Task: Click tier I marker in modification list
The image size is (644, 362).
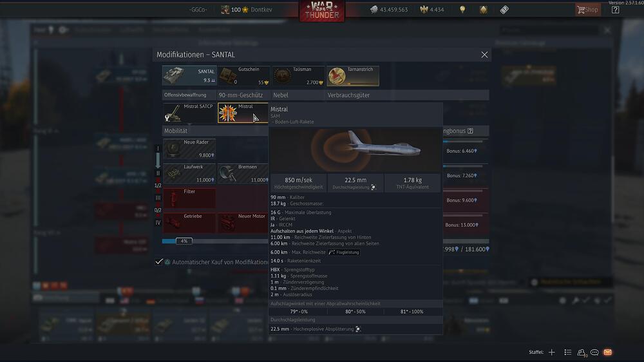Action: 158,149
